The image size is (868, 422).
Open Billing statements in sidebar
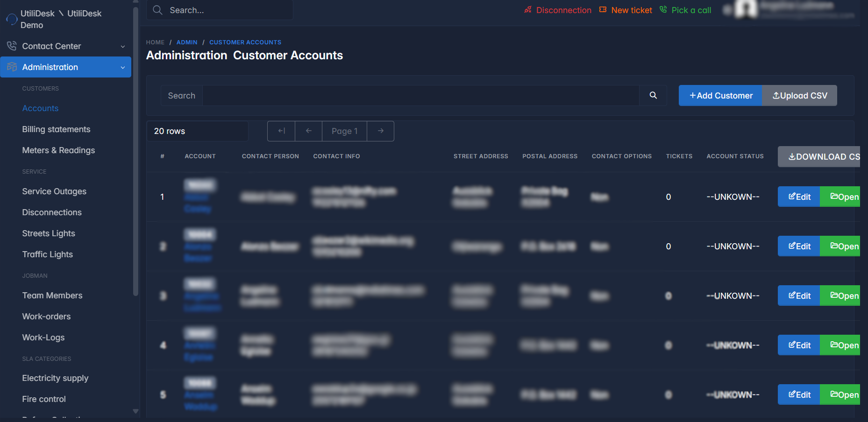[56, 129]
